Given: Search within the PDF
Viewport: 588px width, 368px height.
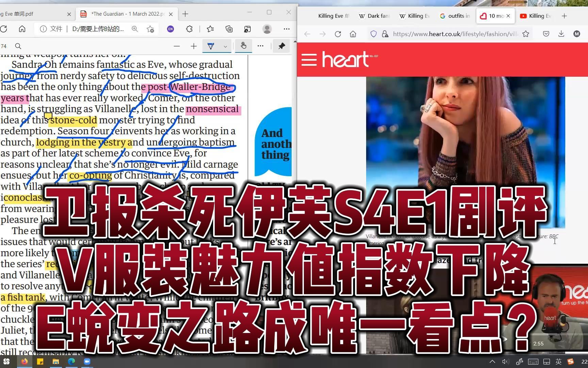Looking at the screenshot, I should tap(18, 46).
